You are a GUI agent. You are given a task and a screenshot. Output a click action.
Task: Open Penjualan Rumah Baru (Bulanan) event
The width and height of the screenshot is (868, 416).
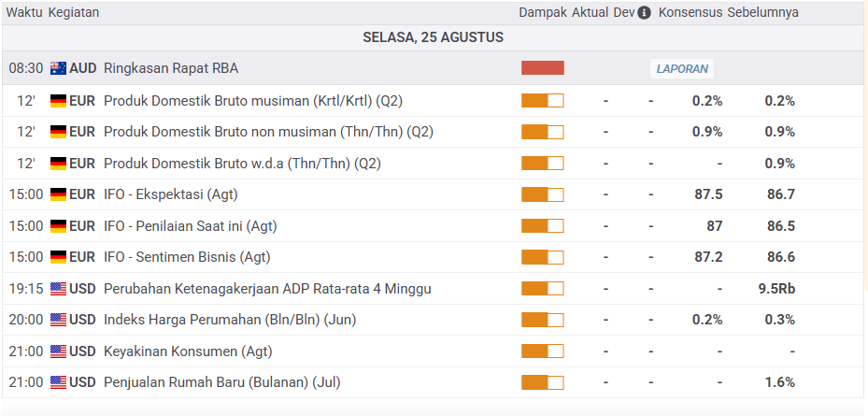(222, 382)
